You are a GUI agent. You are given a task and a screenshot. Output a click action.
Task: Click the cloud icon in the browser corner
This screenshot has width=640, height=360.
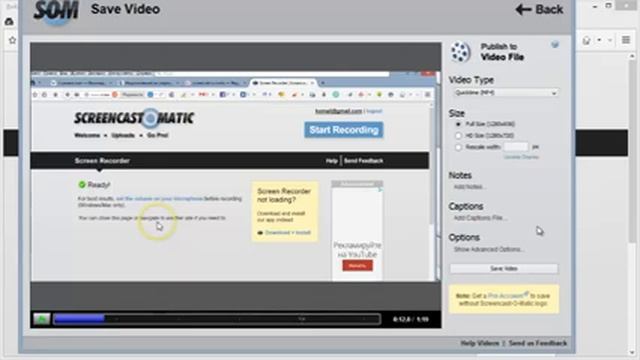point(9,21)
